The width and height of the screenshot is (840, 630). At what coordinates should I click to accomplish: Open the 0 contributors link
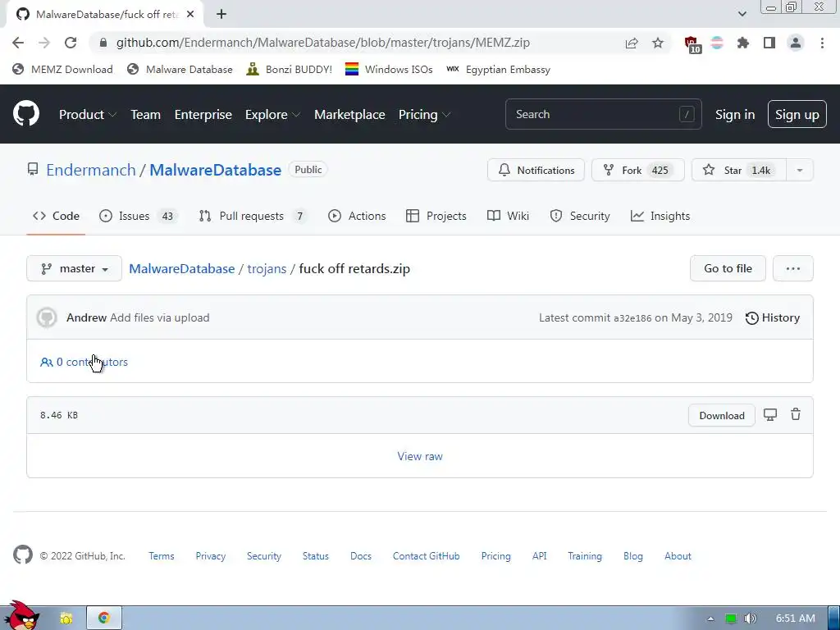coord(84,362)
